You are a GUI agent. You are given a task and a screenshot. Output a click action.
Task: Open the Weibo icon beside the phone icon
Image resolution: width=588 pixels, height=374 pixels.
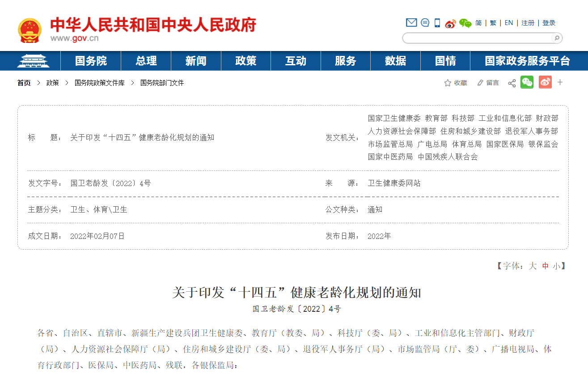(450, 23)
